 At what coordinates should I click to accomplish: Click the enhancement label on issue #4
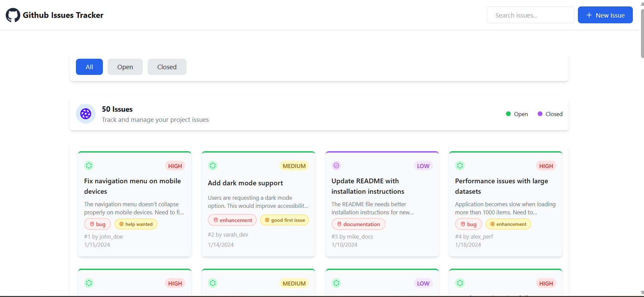point(508,224)
